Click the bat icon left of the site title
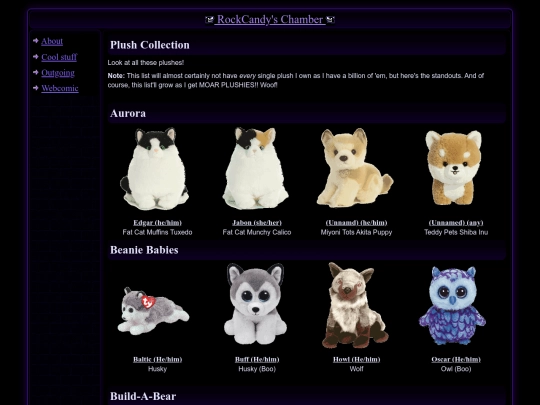The width and height of the screenshot is (540, 405). [209, 20]
